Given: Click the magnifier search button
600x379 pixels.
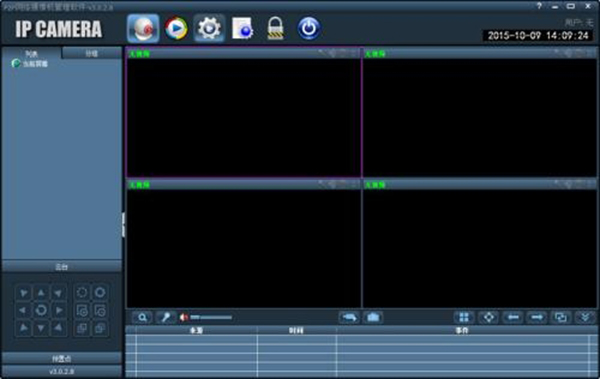Looking at the screenshot, I should click(x=142, y=317).
